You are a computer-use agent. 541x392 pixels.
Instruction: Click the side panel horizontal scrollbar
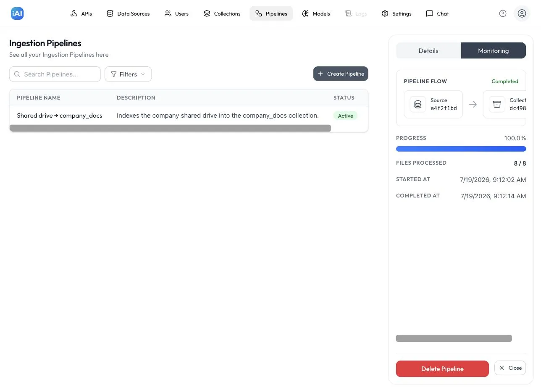click(x=454, y=338)
